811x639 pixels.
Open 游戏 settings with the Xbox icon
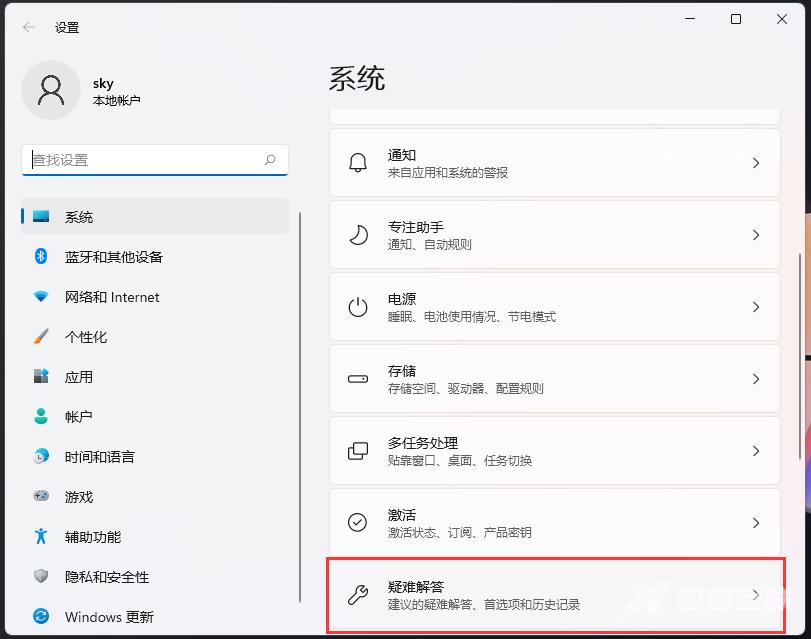point(41,497)
